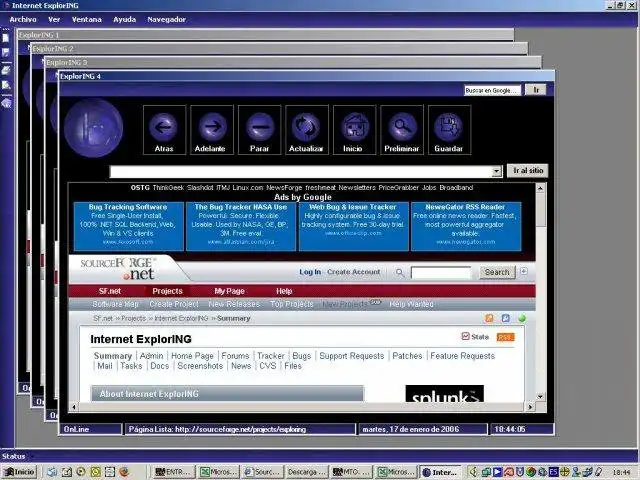
Task: Open the Navegador menu
Action: click(x=167, y=19)
